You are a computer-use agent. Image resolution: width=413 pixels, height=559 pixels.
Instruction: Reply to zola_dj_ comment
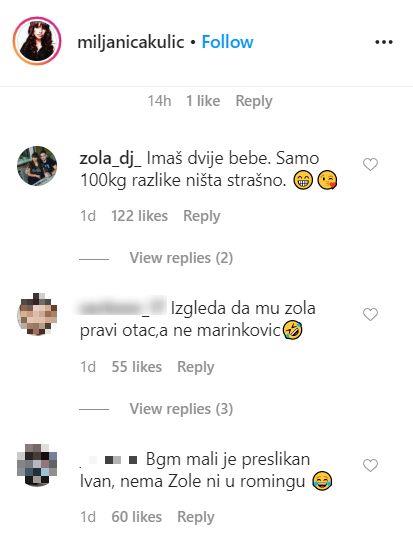202,216
